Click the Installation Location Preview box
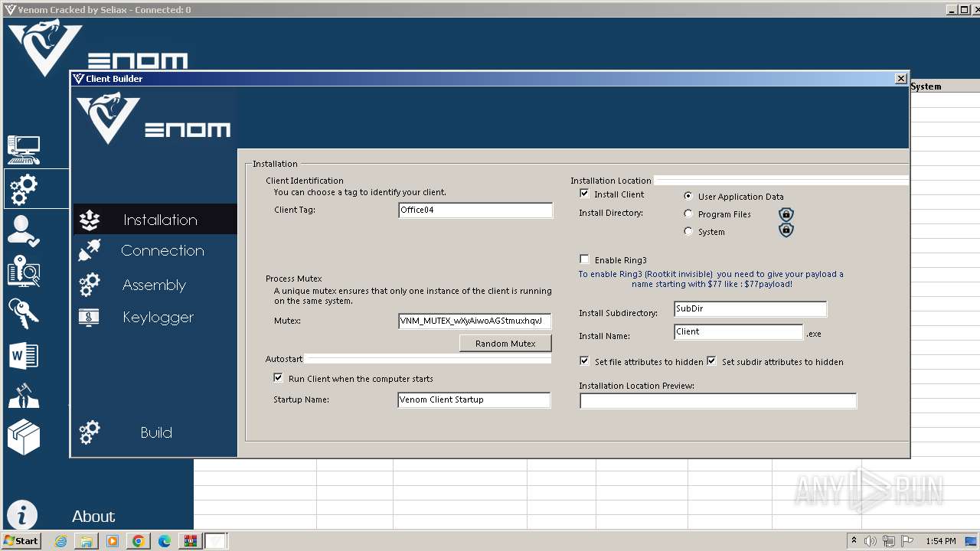 click(x=718, y=401)
